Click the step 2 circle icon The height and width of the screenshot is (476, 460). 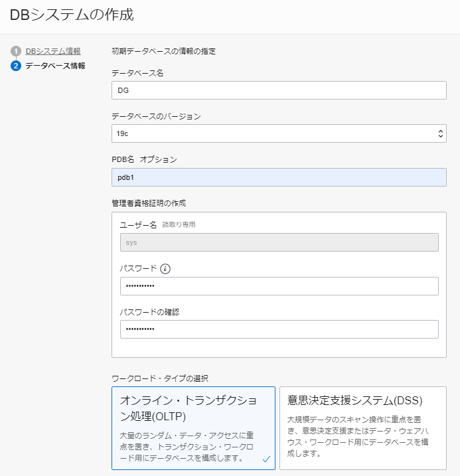[x=16, y=66]
